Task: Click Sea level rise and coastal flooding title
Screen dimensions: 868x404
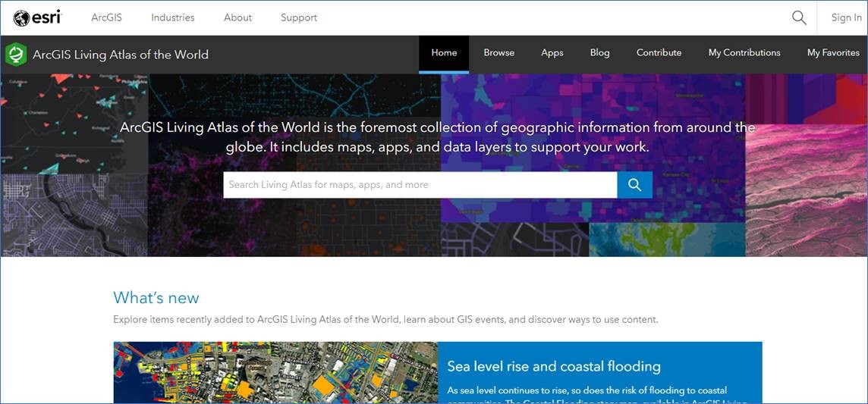Action: [554, 366]
